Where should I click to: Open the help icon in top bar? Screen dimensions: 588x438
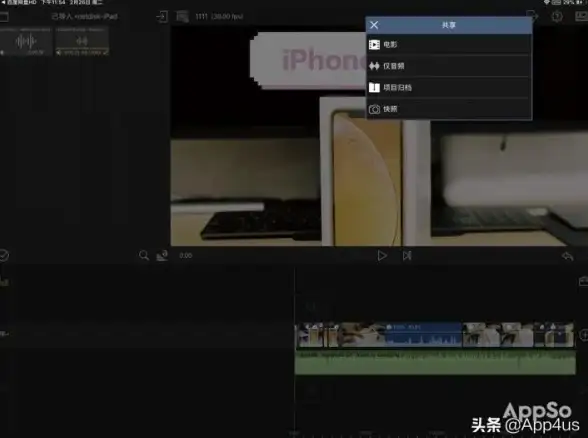pyautogui.click(x=557, y=16)
